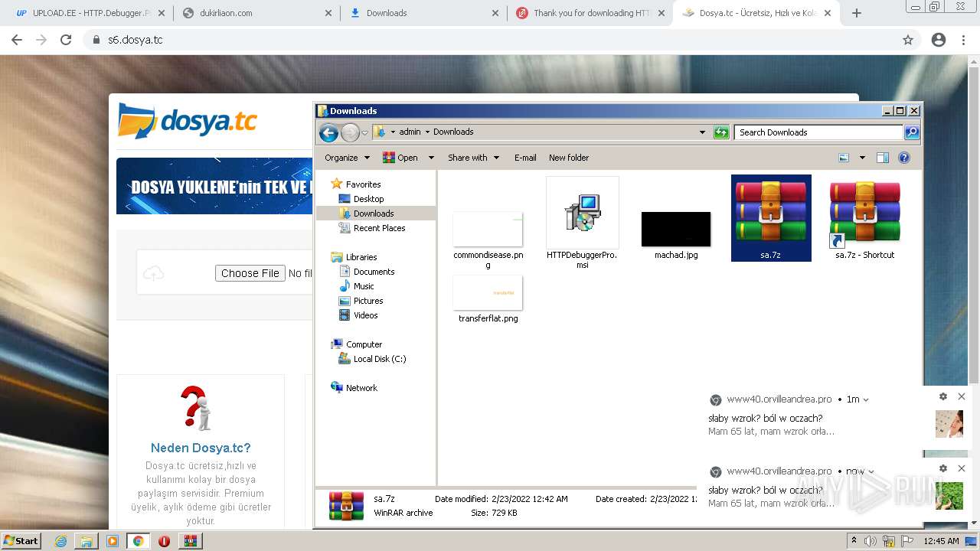Click the search magnifier in explorer
Viewport: 980px width, 551px height.
(x=911, y=132)
